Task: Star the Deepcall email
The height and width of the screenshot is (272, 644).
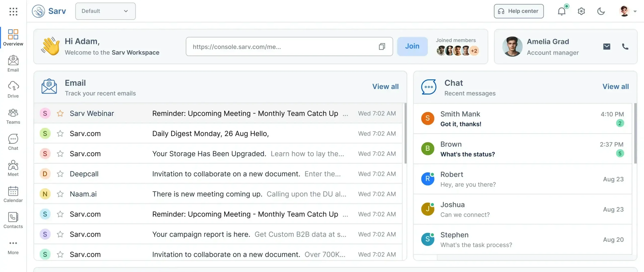Action: click(x=60, y=174)
